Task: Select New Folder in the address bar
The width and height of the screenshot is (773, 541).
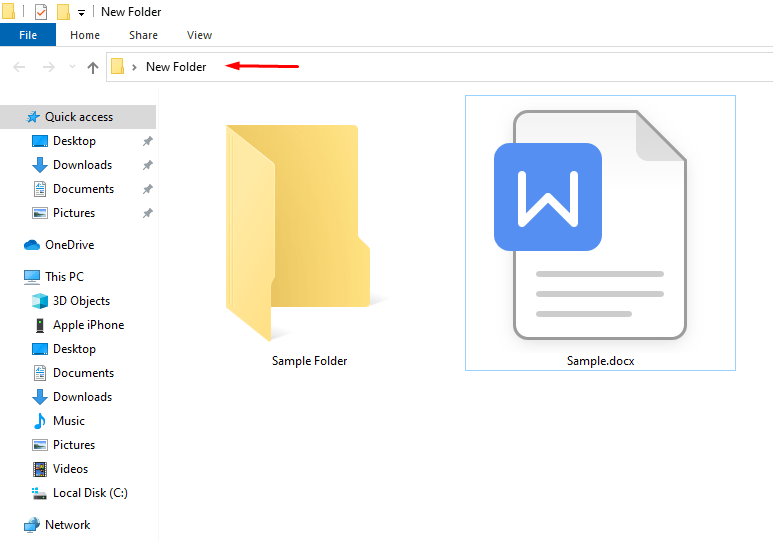Action: 176,67
